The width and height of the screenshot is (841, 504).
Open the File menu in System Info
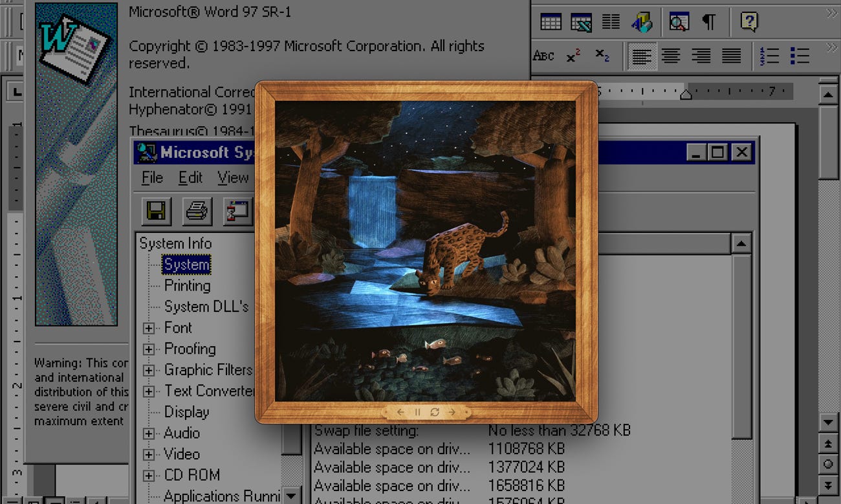pyautogui.click(x=152, y=178)
